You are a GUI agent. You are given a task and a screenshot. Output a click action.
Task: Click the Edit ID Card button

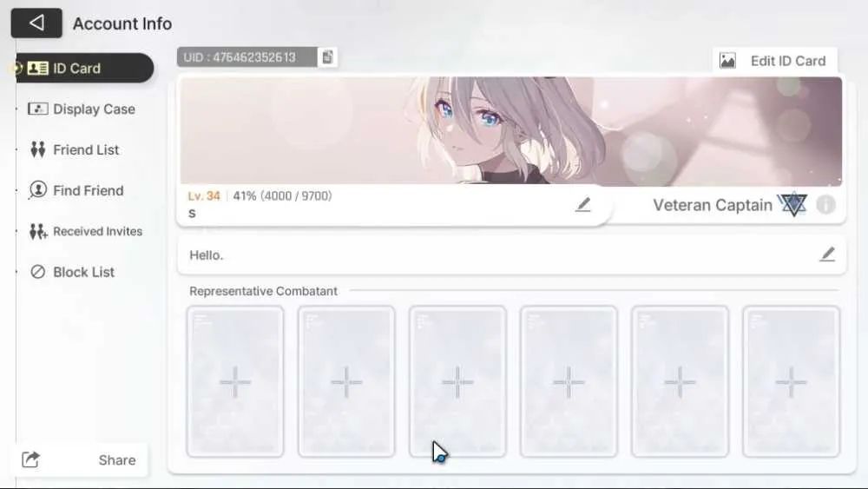point(774,60)
